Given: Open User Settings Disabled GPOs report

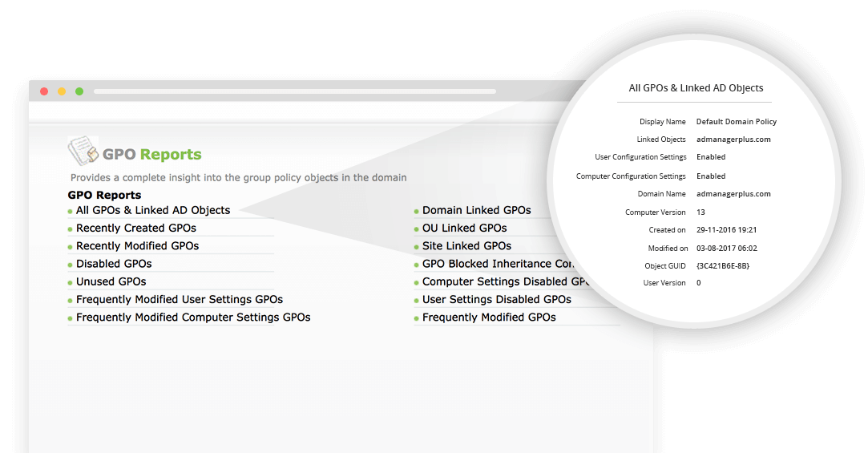Looking at the screenshot, I should [497, 300].
